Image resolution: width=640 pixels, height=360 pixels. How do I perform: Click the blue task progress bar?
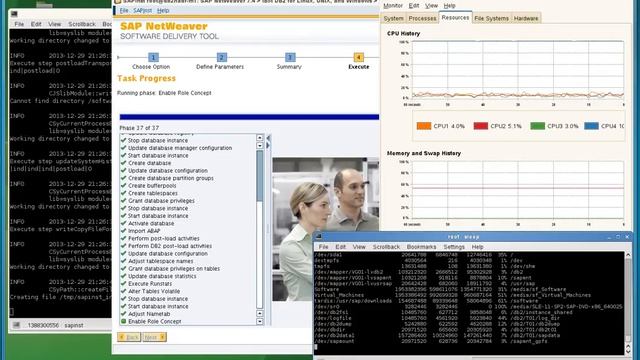249,117
